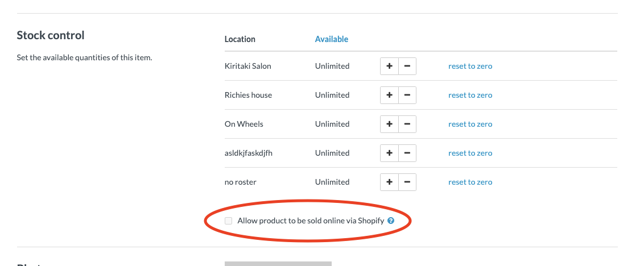Reset no roster stock to zero
Image resolution: width=644 pixels, height=266 pixels.
point(470,182)
